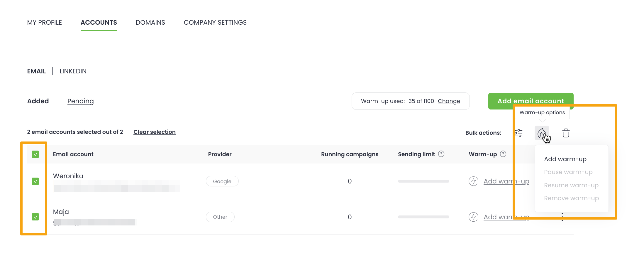The height and width of the screenshot is (273, 644).
Task: Click the Add email account button
Action: click(531, 101)
